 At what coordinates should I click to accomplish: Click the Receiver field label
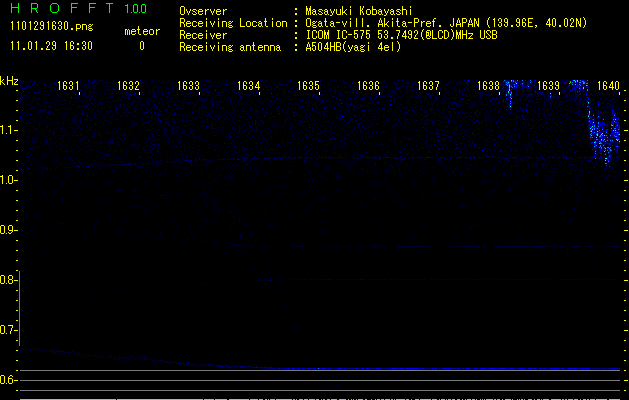click(x=203, y=35)
